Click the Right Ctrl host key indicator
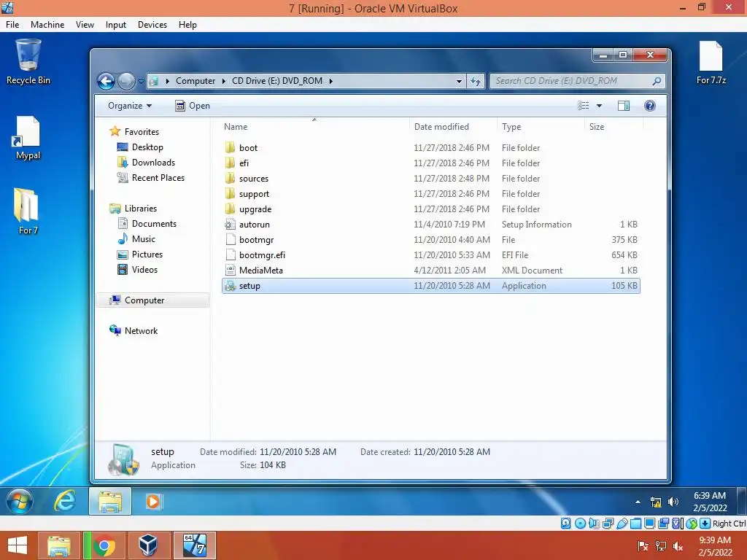Screen dimensions: 747x560 [729, 524]
